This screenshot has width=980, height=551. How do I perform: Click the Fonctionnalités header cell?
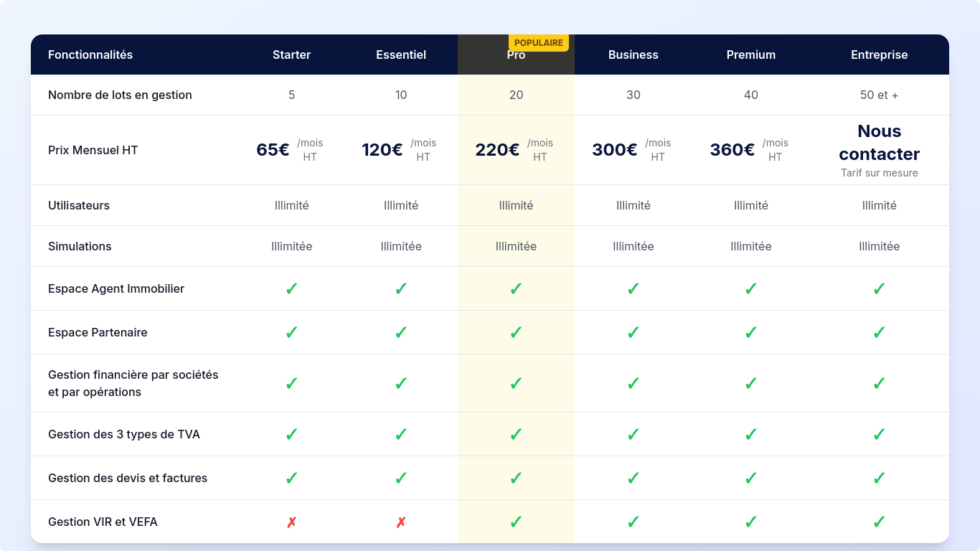coord(90,55)
